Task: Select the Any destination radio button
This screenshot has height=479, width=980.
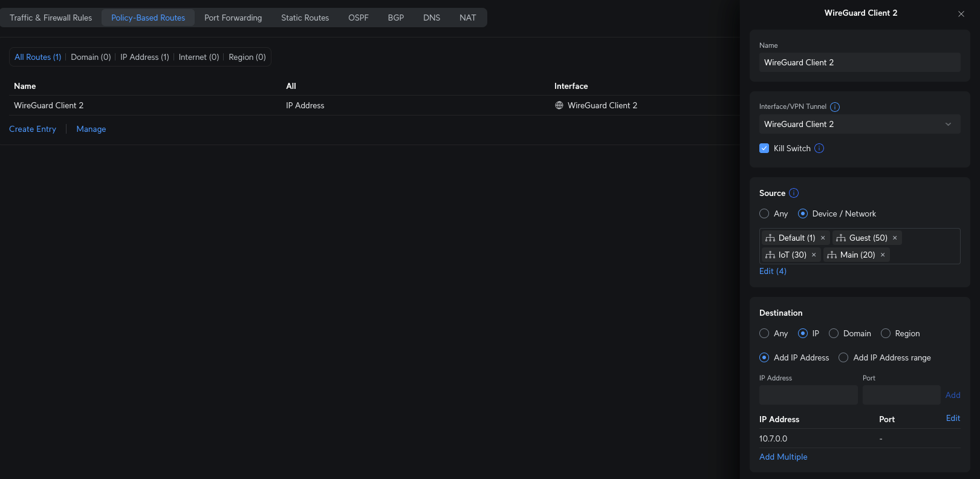Action: click(764, 333)
